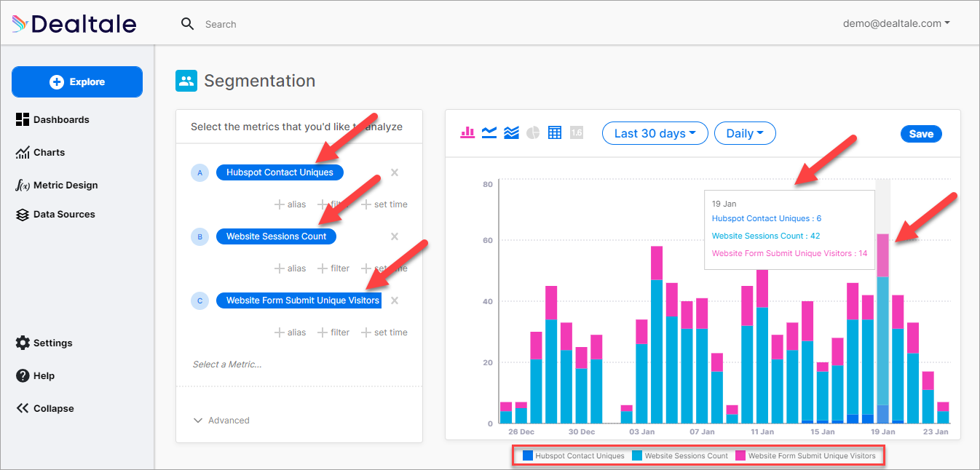The image size is (980, 470).
Task: Click the 26 Dec axis label
Action: tap(521, 431)
